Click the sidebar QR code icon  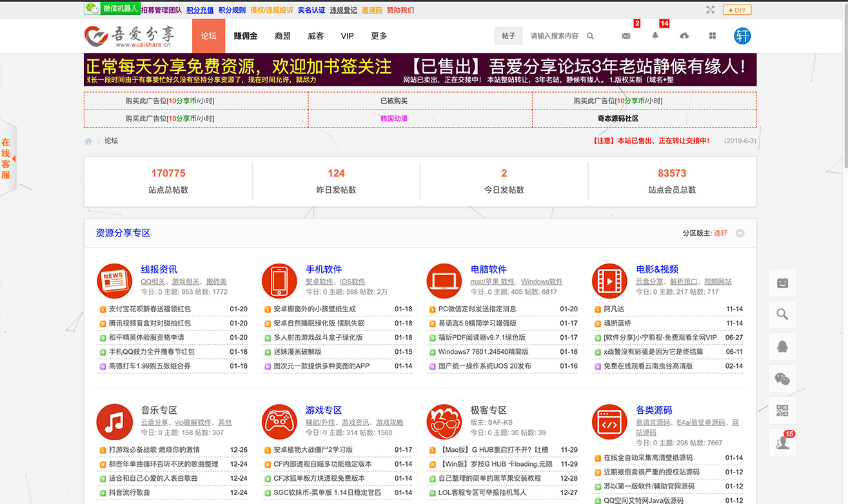(782, 410)
